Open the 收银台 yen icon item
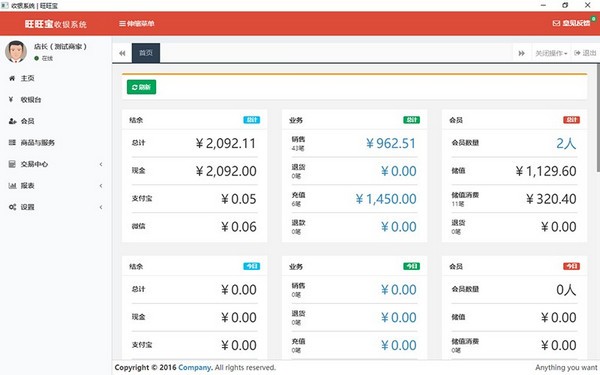This screenshot has width=600, height=375. [11, 99]
